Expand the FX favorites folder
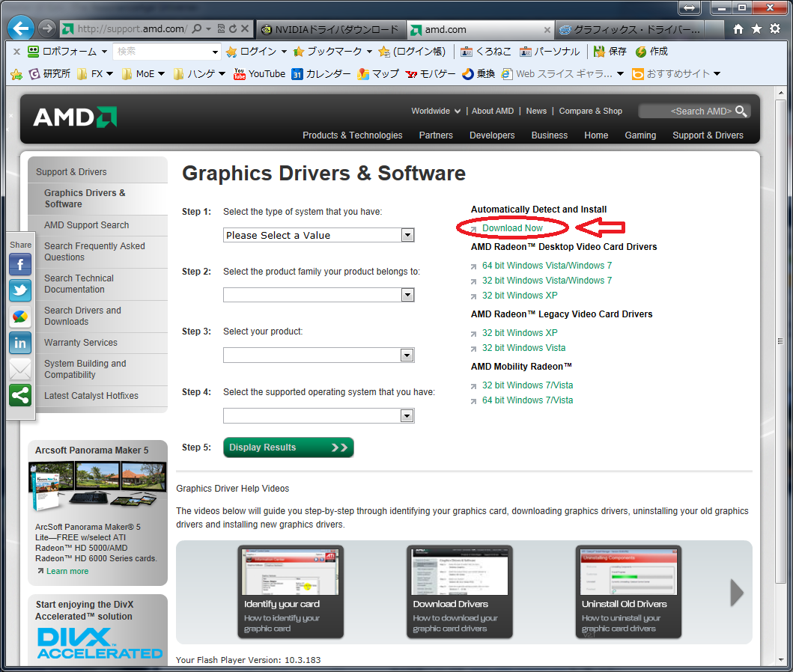 (95, 74)
